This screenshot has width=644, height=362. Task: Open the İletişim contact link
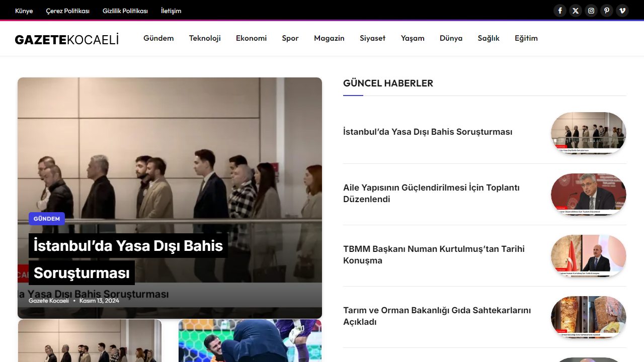click(x=171, y=11)
